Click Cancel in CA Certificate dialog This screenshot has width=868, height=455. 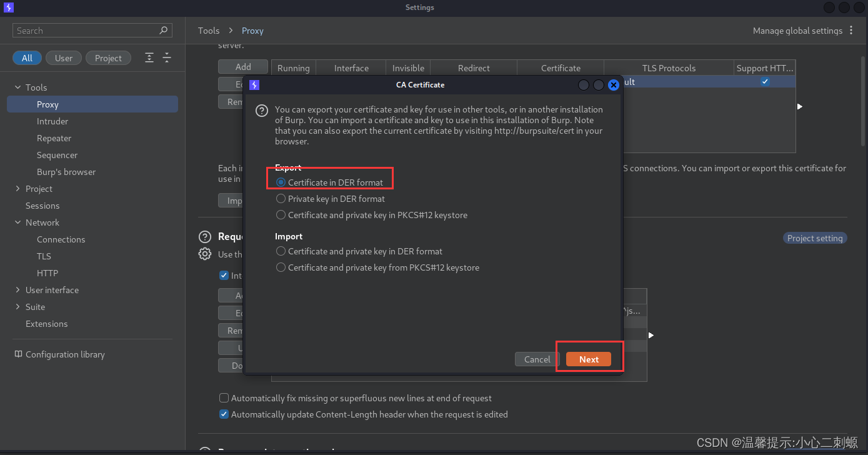[x=537, y=359]
